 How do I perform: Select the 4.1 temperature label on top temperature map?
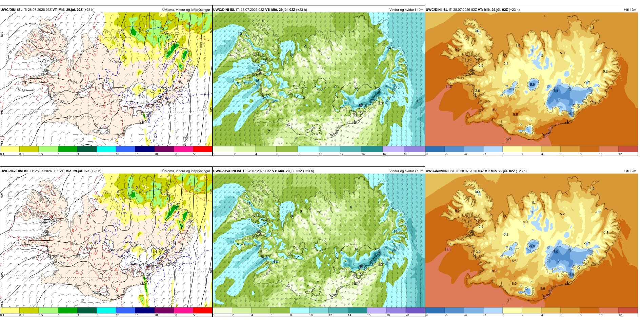point(592,27)
